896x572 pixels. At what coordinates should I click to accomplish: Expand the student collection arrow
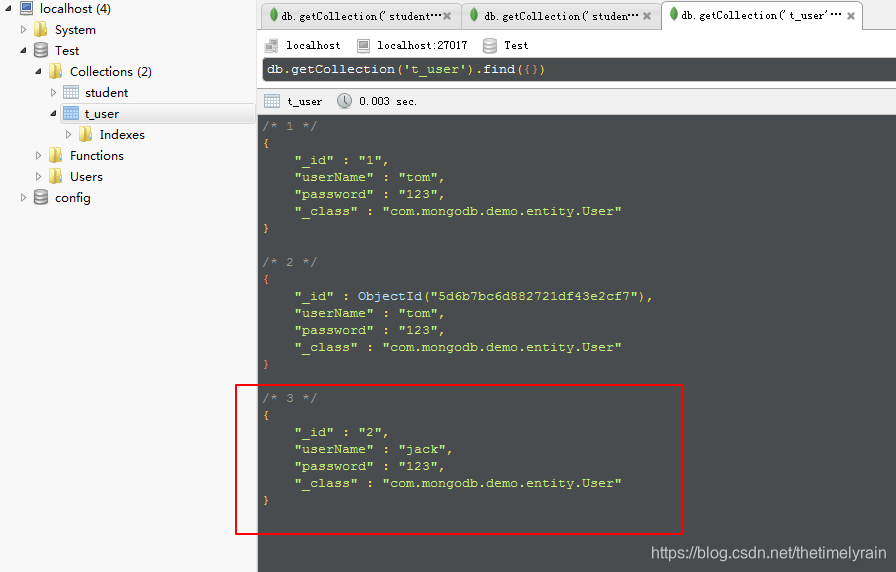point(53,93)
